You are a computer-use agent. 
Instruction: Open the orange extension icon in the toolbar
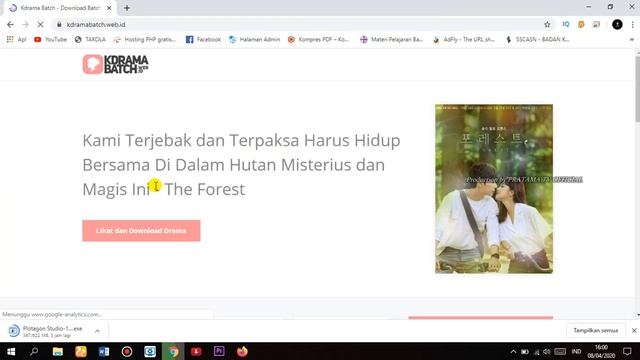(x=581, y=24)
